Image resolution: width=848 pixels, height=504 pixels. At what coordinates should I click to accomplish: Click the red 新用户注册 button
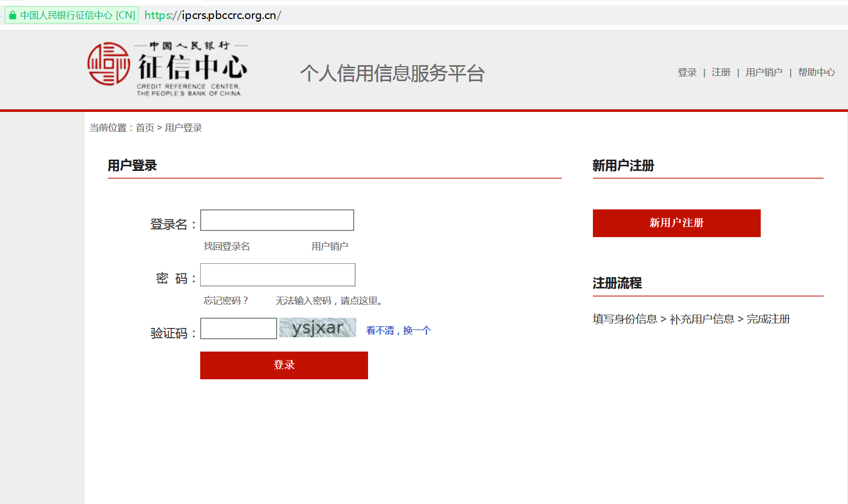[x=676, y=223]
